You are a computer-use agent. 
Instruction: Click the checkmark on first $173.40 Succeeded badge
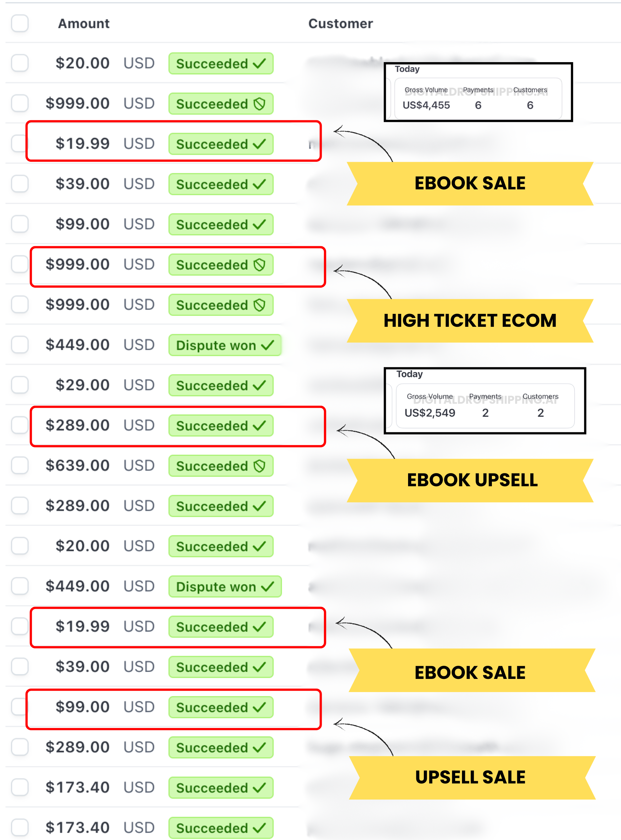259,787
